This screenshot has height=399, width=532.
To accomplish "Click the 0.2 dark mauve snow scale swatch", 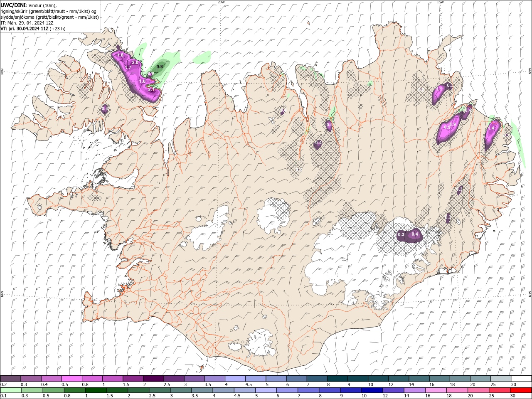I will 10,378.
